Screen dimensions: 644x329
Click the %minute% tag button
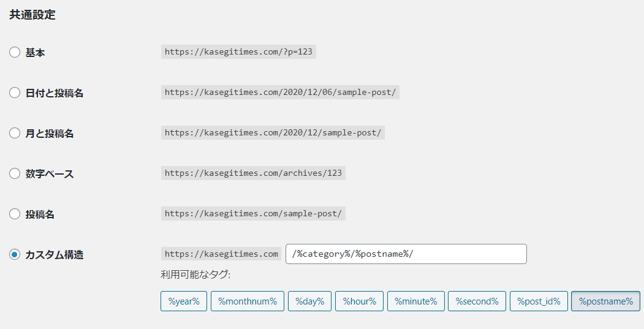[x=415, y=301]
